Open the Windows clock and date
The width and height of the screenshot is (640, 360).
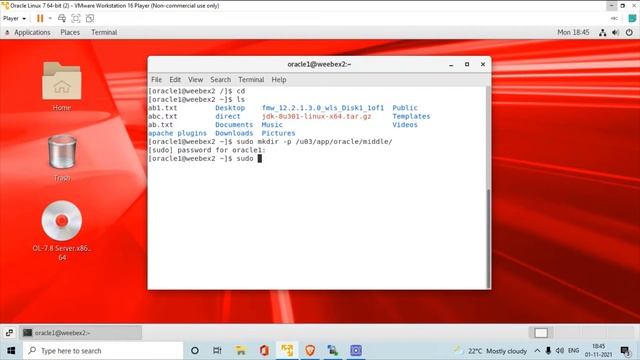(x=598, y=351)
